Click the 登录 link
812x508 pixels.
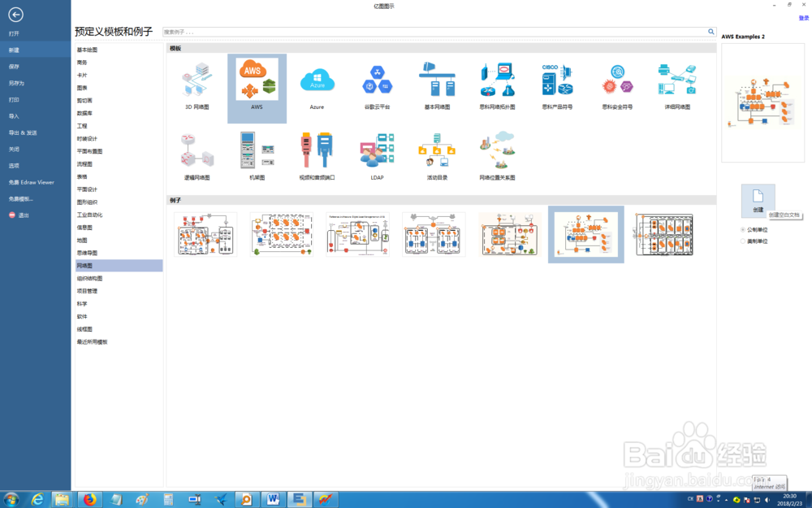(803, 18)
